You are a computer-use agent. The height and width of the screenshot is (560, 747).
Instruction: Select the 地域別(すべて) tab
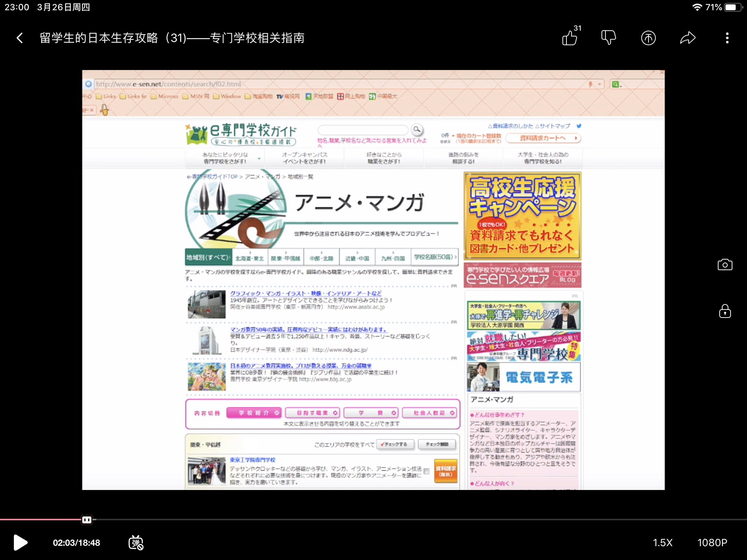tap(208, 257)
